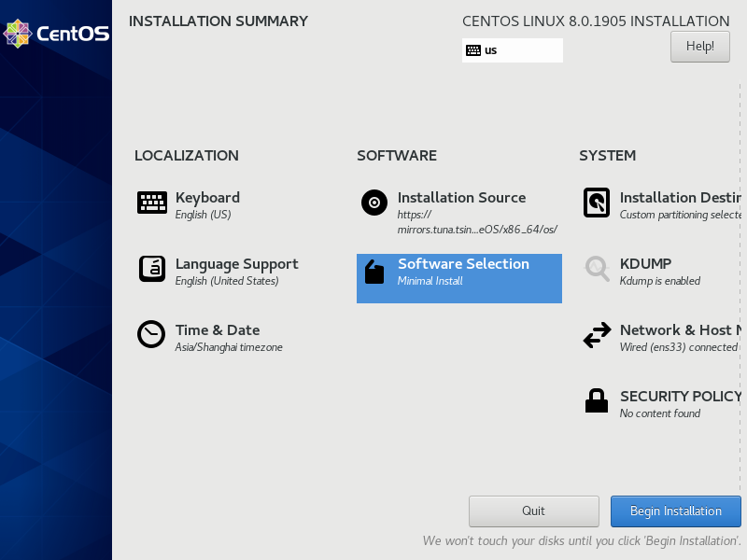Click the us keyboard layout indicator
Screen dimensions: 747x560
point(512,50)
